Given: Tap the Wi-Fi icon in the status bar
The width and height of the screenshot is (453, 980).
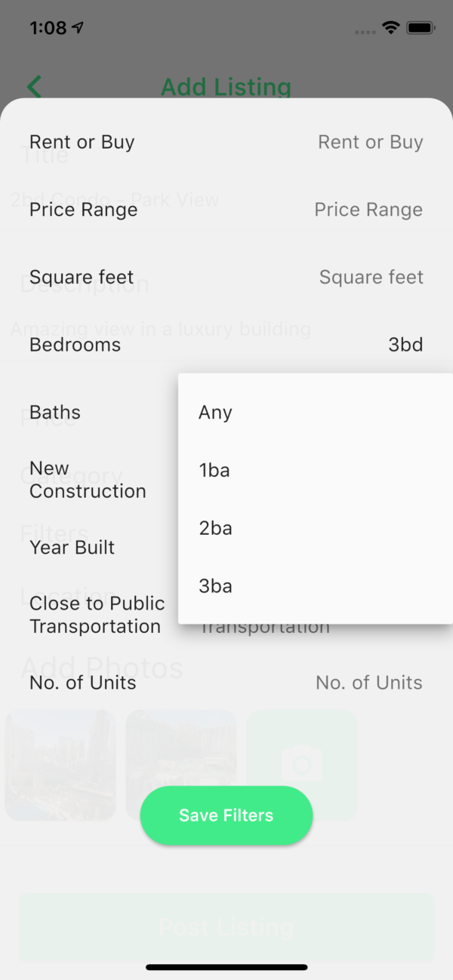Looking at the screenshot, I should pos(390,27).
